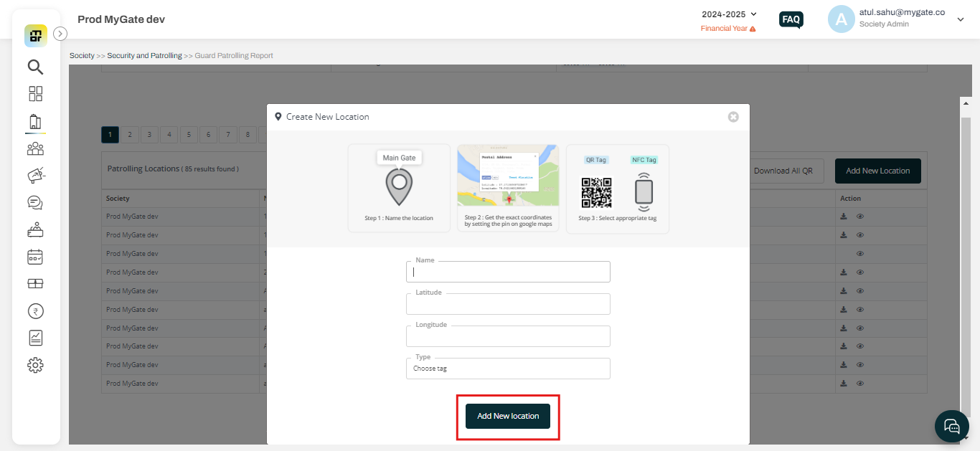Go to pagination page 7

(228, 135)
